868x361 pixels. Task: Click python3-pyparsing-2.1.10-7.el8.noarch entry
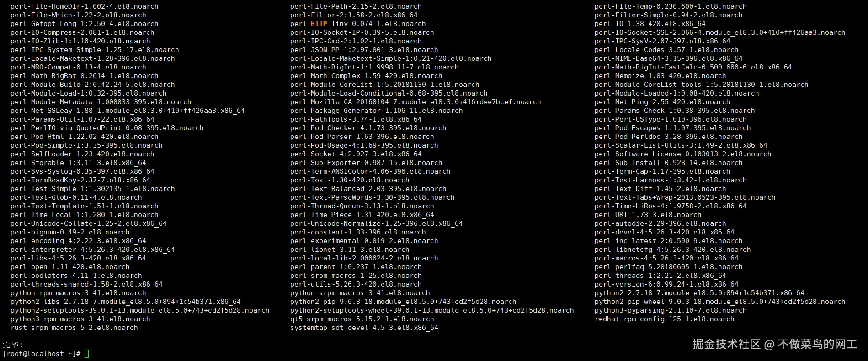click(671, 310)
